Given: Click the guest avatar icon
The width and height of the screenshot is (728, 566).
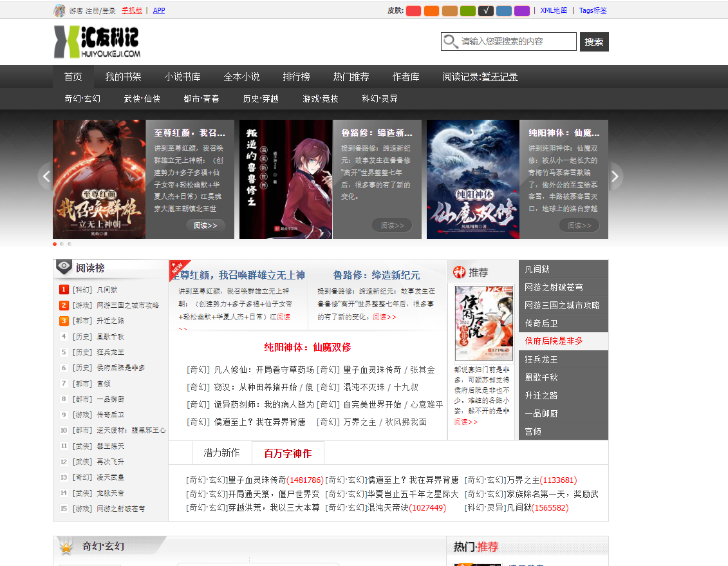Looking at the screenshot, I should (x=59, y=10).
